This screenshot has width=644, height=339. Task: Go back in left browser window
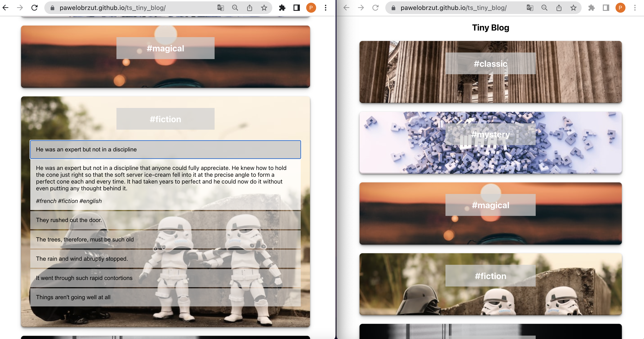point(5,8)
